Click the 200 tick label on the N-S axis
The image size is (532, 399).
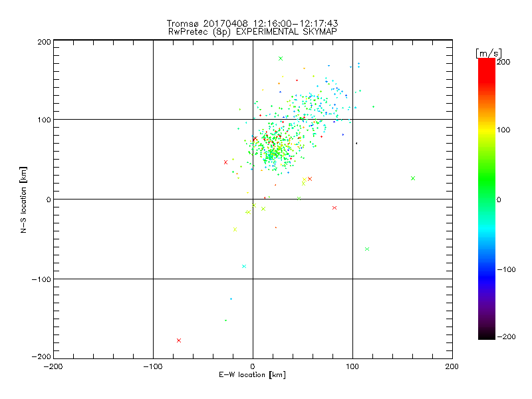coord(44,42)
